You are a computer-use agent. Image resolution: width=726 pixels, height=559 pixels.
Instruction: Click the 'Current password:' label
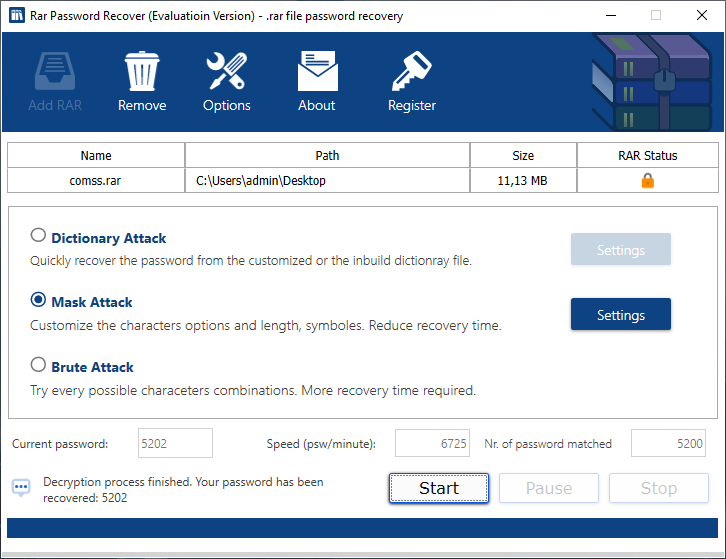click(60, 444)
